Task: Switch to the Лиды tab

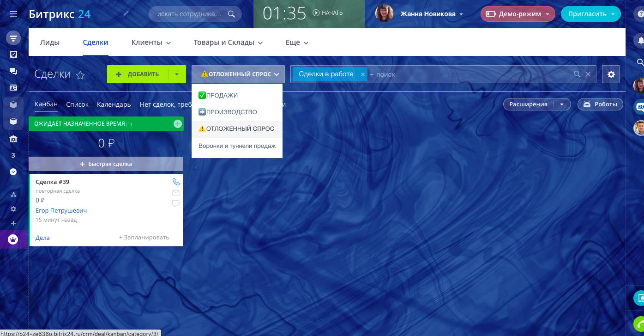Action: tap(50, 43)
